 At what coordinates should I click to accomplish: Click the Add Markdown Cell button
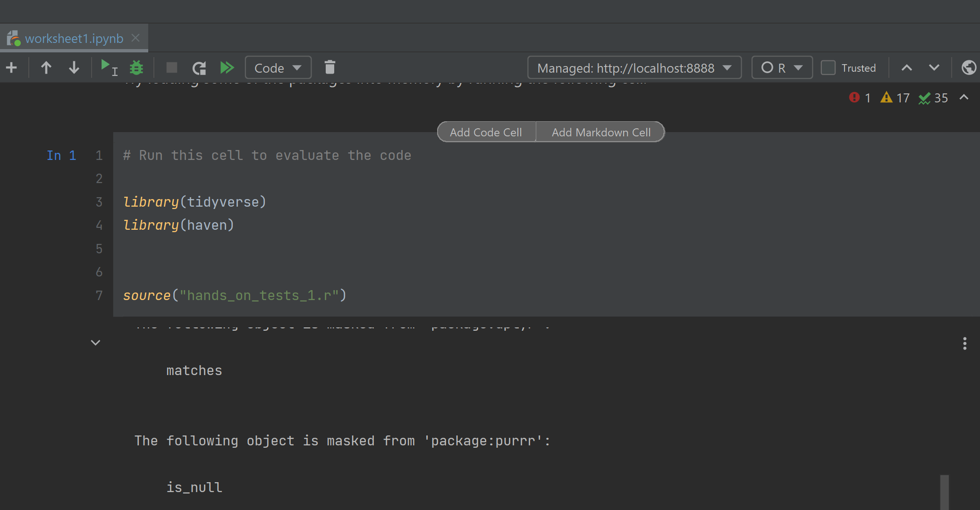click(601, 132)
